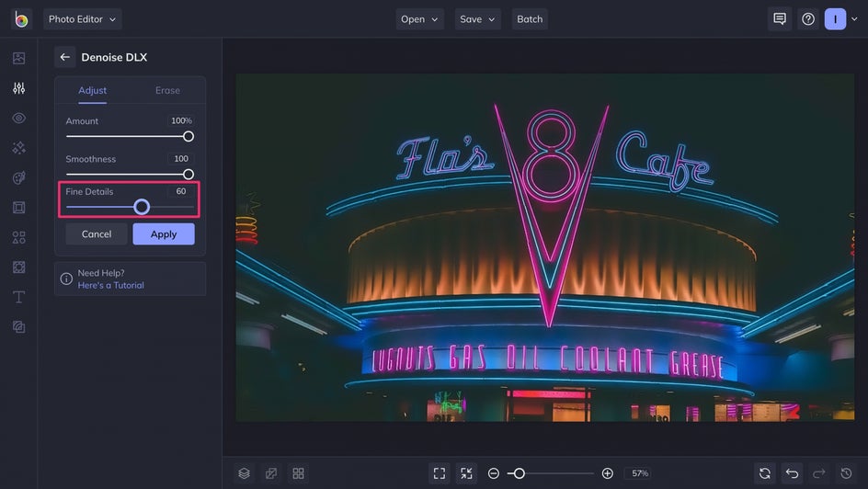Click the Batch button

(530, 19)
